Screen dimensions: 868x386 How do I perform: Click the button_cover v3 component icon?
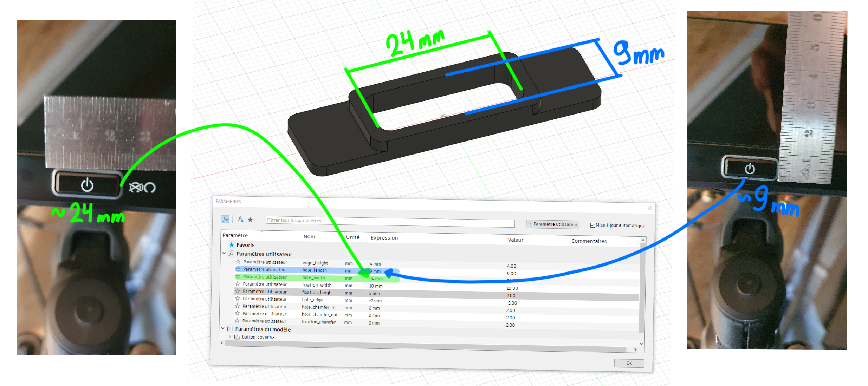(x=237, y=337)
